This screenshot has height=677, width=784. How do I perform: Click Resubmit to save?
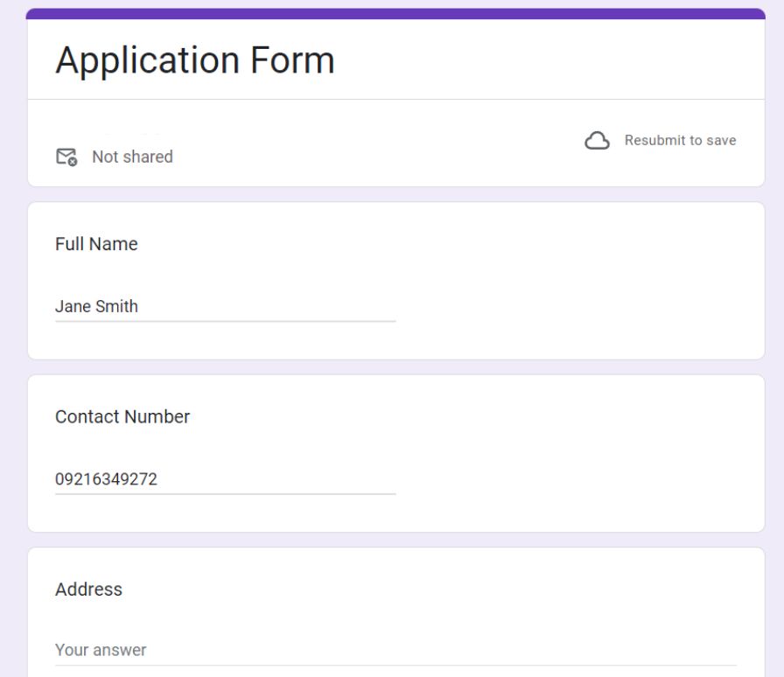click(679, 139)
